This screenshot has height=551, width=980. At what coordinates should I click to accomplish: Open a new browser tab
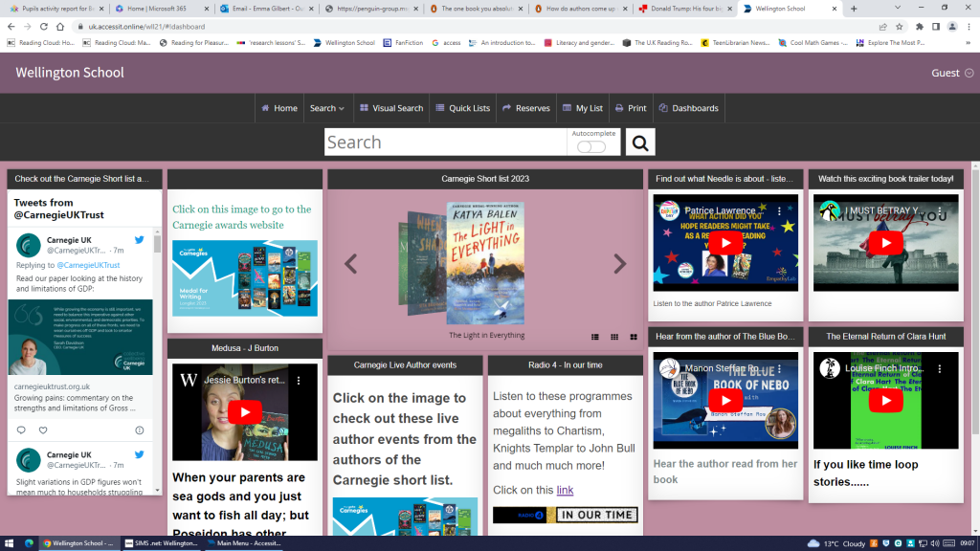[854, 9]
